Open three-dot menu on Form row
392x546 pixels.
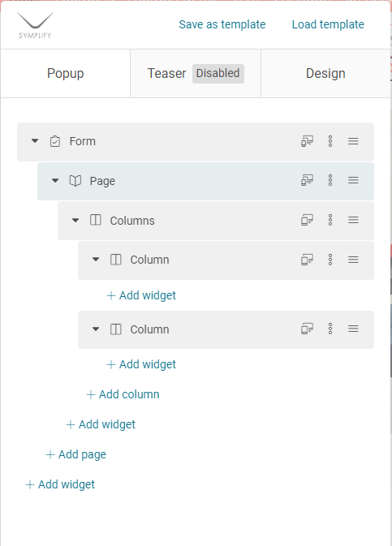330,141
